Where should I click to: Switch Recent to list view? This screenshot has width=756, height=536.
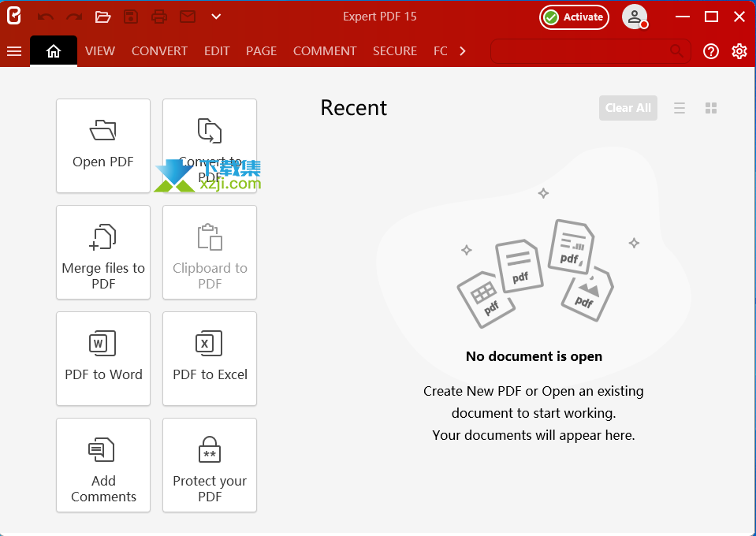(x=680, y=108)
